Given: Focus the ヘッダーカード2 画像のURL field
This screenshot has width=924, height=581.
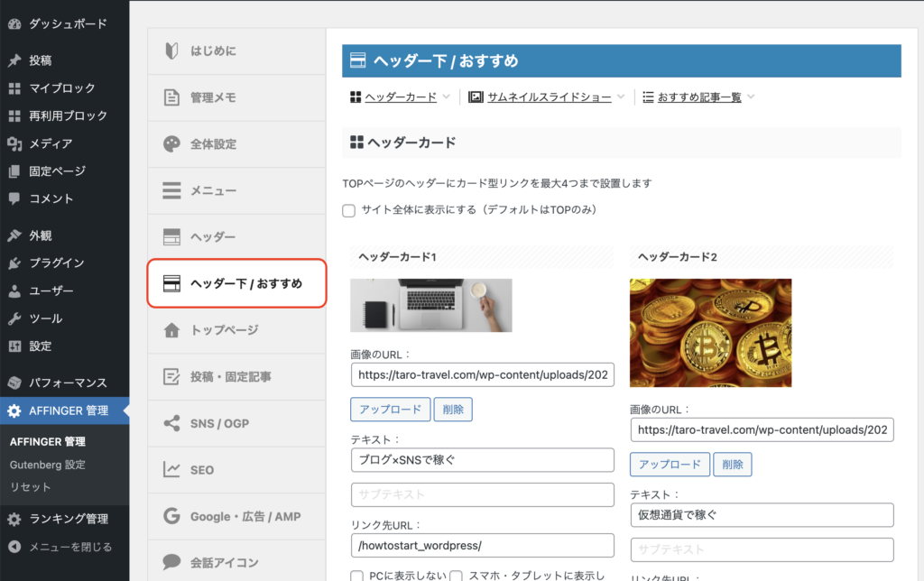Looking at the screenshot, I should tap(762, 430).
